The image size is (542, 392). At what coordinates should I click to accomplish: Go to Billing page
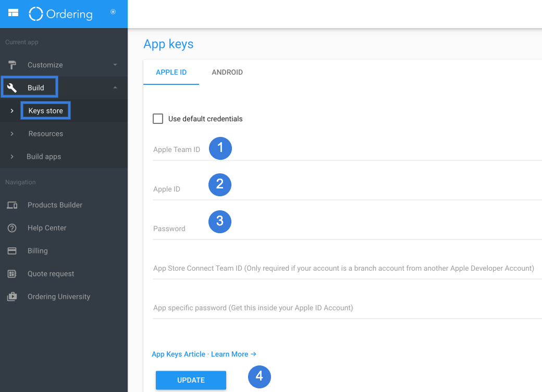(38, 251)
